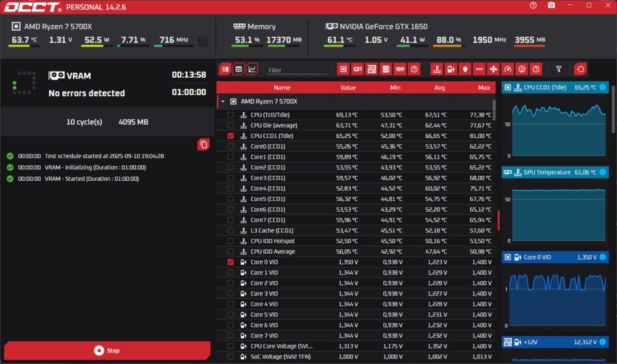Sort table by the Avg column

[439, 88]
